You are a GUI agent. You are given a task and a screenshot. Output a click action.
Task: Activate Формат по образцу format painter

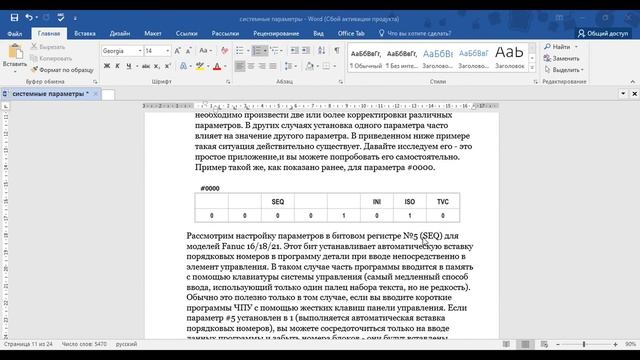point(62,70)
